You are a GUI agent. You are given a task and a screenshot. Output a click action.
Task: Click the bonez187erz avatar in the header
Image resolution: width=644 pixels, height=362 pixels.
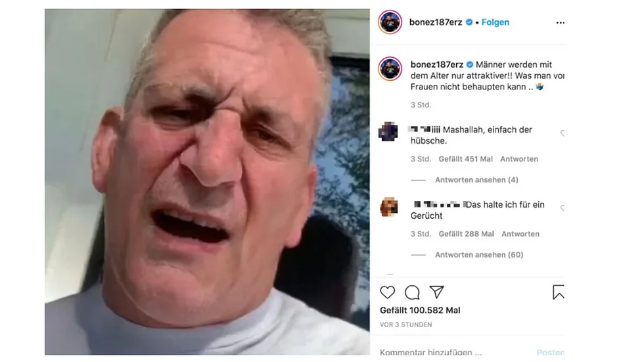(x=390, y=22)
